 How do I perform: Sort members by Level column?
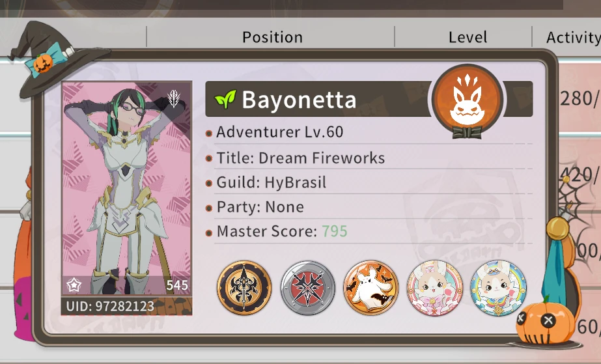468,37
